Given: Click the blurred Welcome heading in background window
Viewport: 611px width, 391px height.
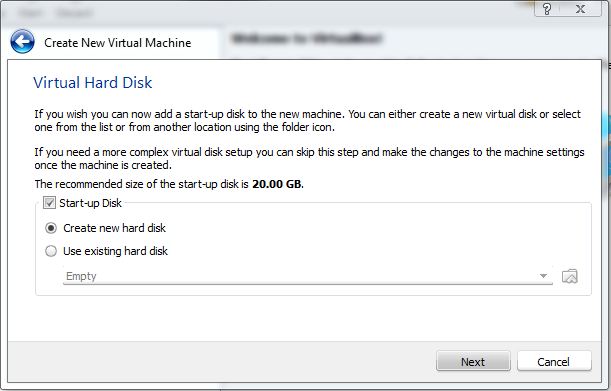Looking at the screenshot, I should click(x=307, y=38).
